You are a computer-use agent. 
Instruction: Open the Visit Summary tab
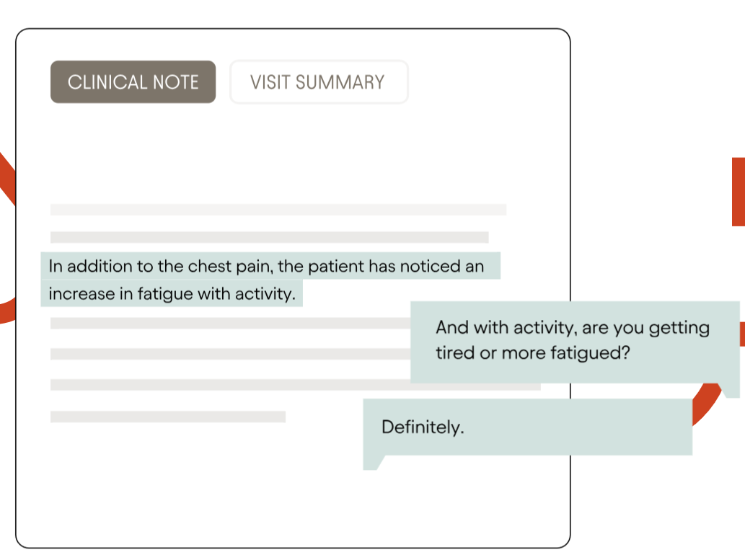tap(319, 81)
